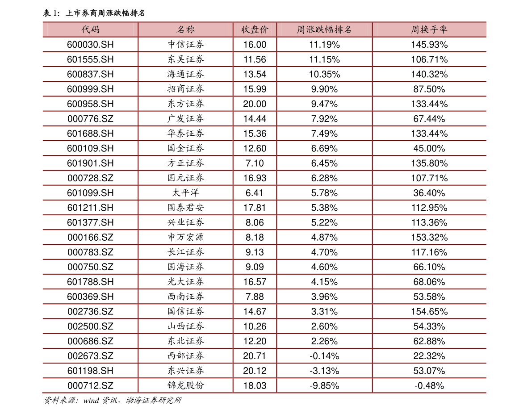Select first row cell under 代码
The height and width of the screenshot is (414, 532).
pos(90,44)
